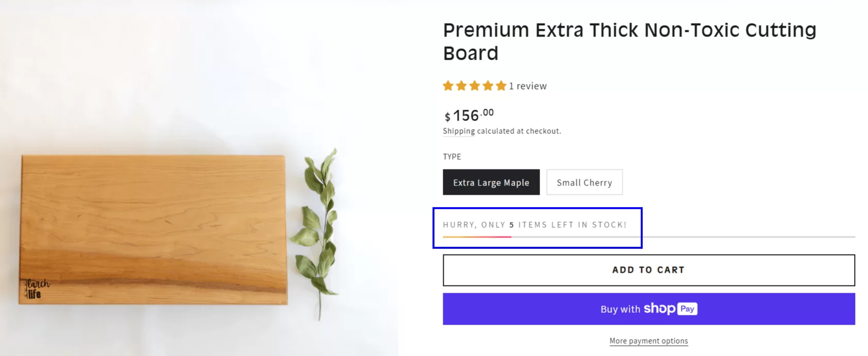This screenshot has height=356, width=868.
Task: Click the Premium Cutting Board product title
Action: (x=629, y=41)
